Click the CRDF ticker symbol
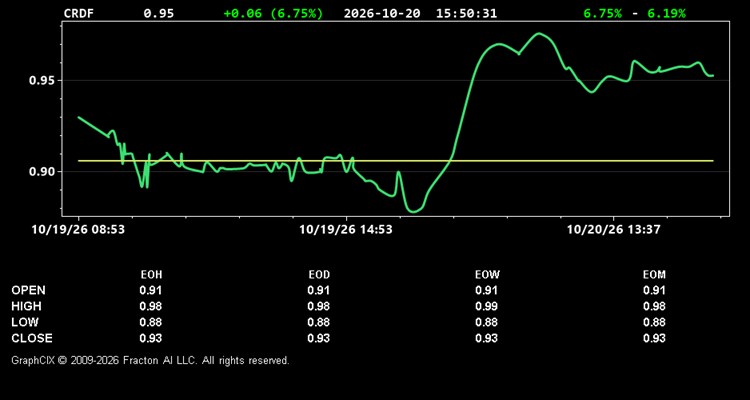 79,13
